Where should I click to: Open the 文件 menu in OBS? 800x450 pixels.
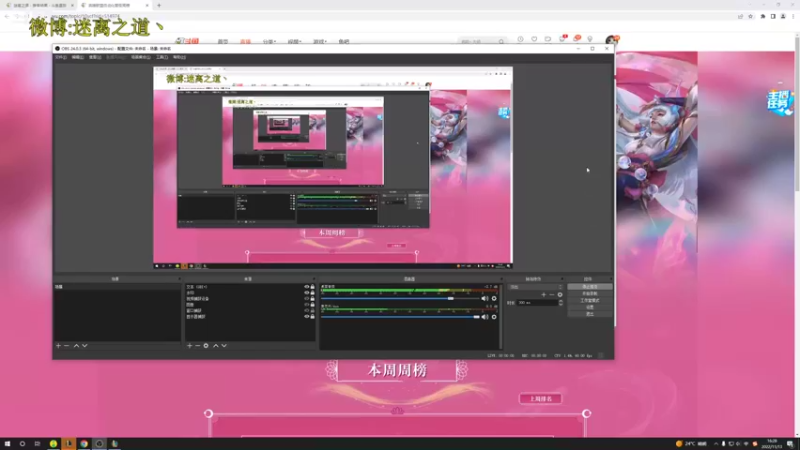point(61,57)
